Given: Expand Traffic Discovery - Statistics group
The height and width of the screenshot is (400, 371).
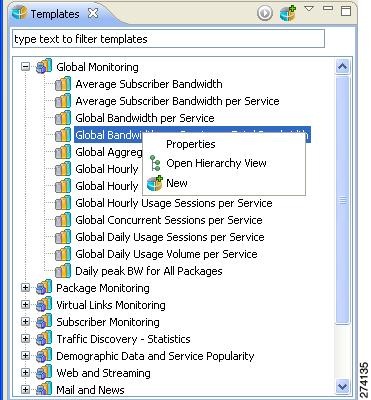Looking at the screenshot, I should (x=25, y=339).
